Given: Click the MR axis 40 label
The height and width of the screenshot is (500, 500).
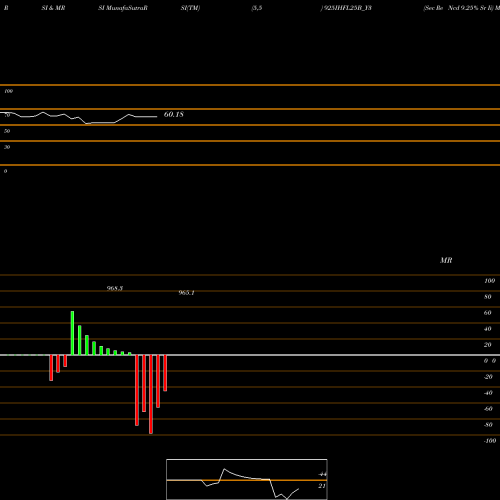Looking at the screenshot, I should [488, 329].
